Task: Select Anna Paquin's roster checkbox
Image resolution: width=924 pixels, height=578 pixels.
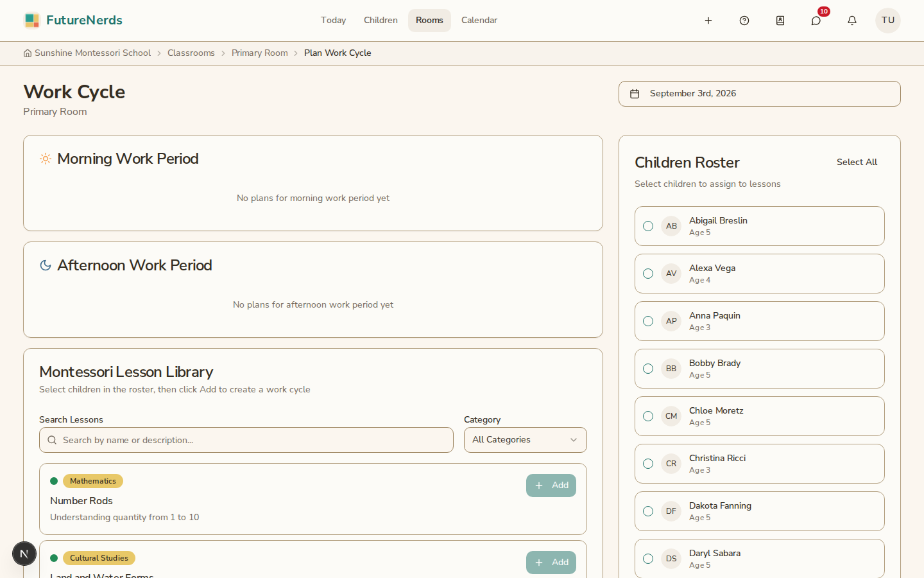Action: pyautogui.click(x=648, y=321)
